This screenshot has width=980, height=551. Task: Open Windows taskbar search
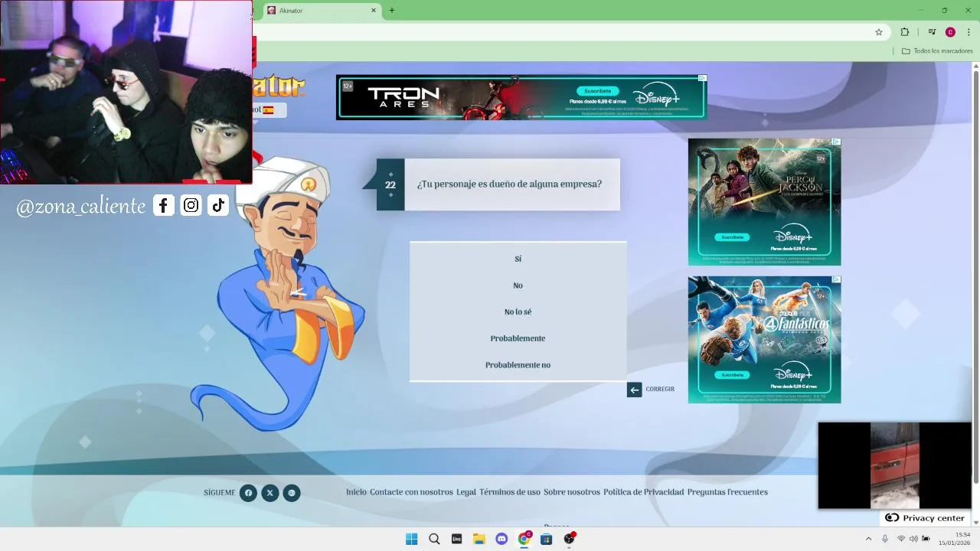point(434,539)
